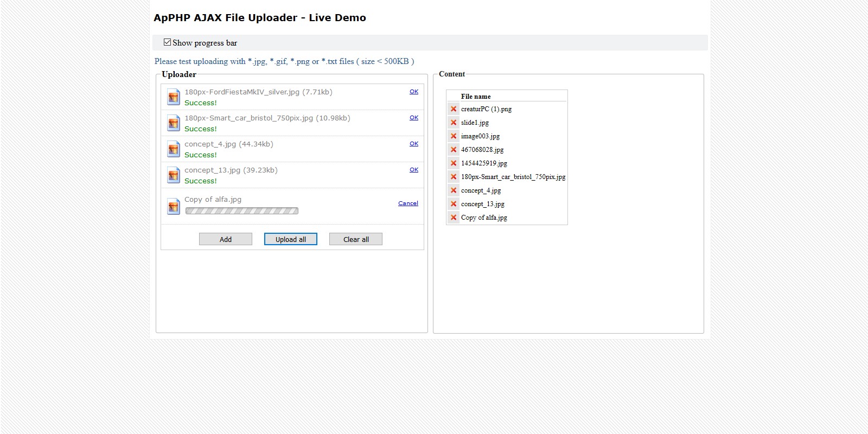Viewport: 868px width, 434px height.
Task: Delete concept_13.jpg from the content table
Action: (454, 204)
